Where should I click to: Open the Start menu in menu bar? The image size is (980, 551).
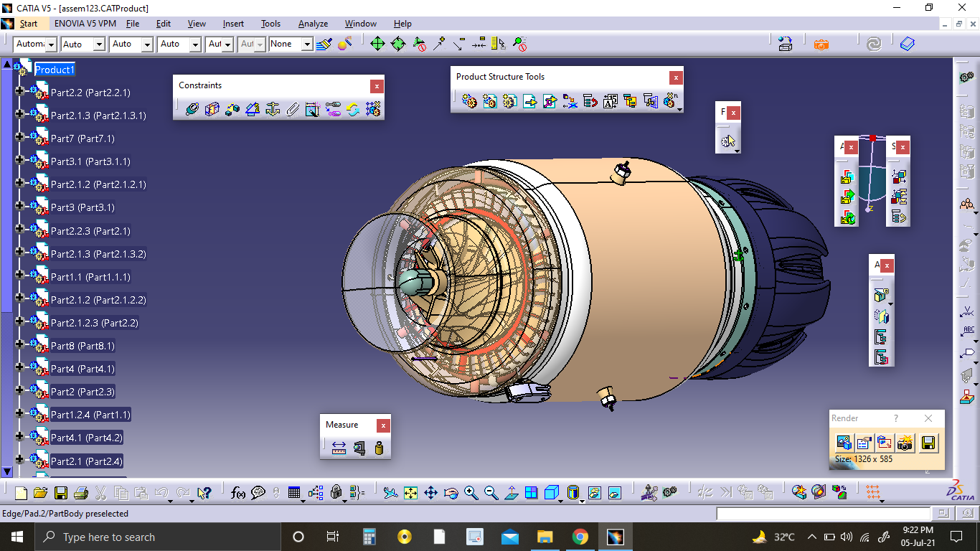click(29, 24)
